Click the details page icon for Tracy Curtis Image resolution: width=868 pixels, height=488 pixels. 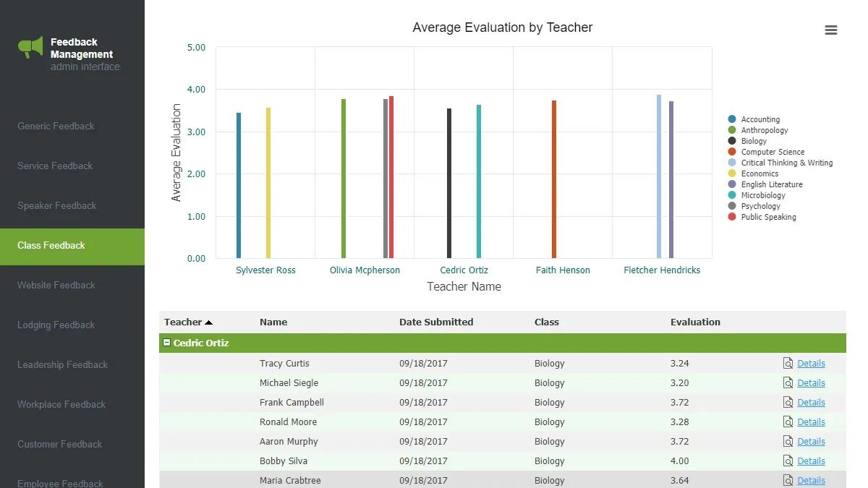[788, 364]
